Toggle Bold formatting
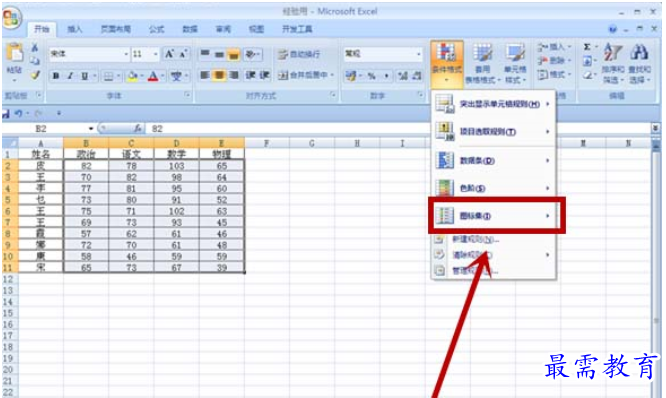 (x=56, y=76)
